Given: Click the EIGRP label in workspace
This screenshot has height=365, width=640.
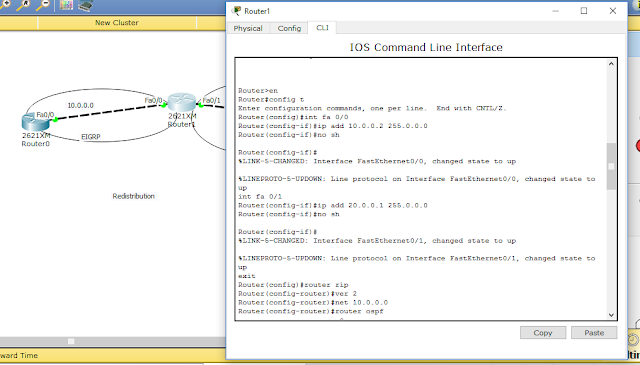Looking at the screenshot, I should point(91,137).
